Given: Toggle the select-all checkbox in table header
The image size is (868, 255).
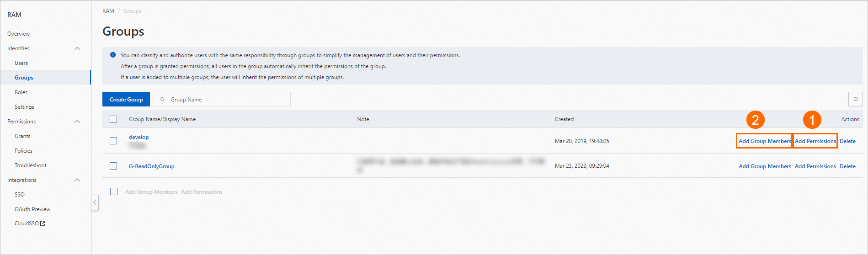Looking at the screenshot, I should pos(113,119).
